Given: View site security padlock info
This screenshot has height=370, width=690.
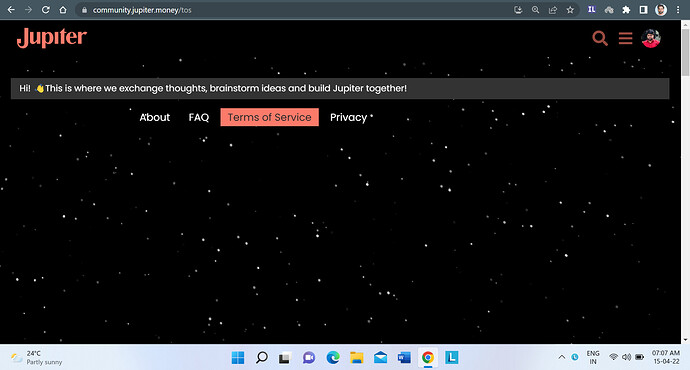Looking at the screenshot, I should click(84, 10).
